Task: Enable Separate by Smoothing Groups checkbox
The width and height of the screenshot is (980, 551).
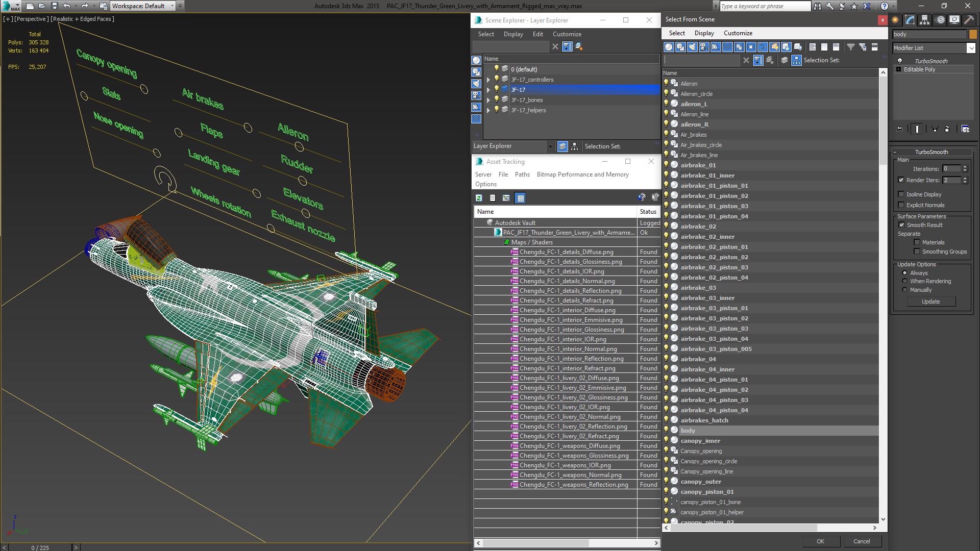Action: (917, 252)
